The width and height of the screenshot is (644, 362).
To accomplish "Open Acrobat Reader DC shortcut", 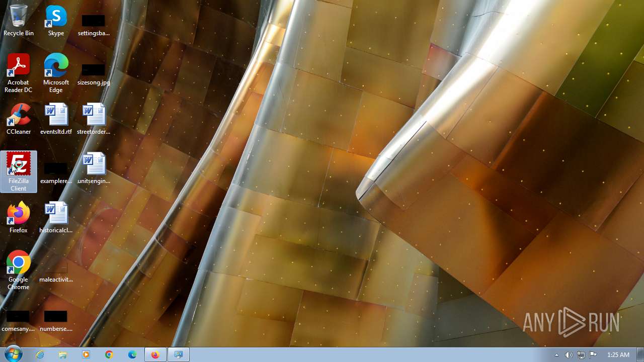I will pyautogui.click(x=19, y=73).
